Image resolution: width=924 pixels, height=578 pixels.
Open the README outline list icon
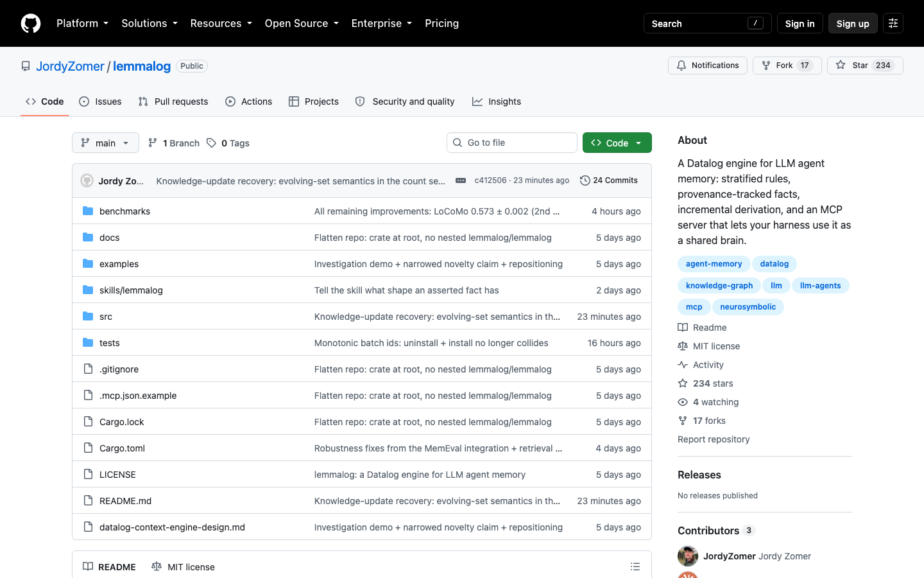click(635, 566)
